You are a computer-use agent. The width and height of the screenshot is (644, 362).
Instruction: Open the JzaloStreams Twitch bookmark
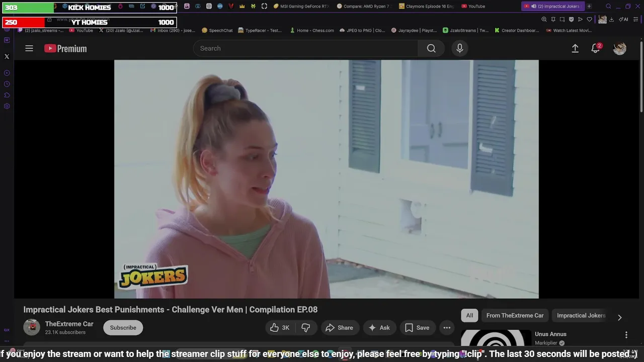point(465,30)
